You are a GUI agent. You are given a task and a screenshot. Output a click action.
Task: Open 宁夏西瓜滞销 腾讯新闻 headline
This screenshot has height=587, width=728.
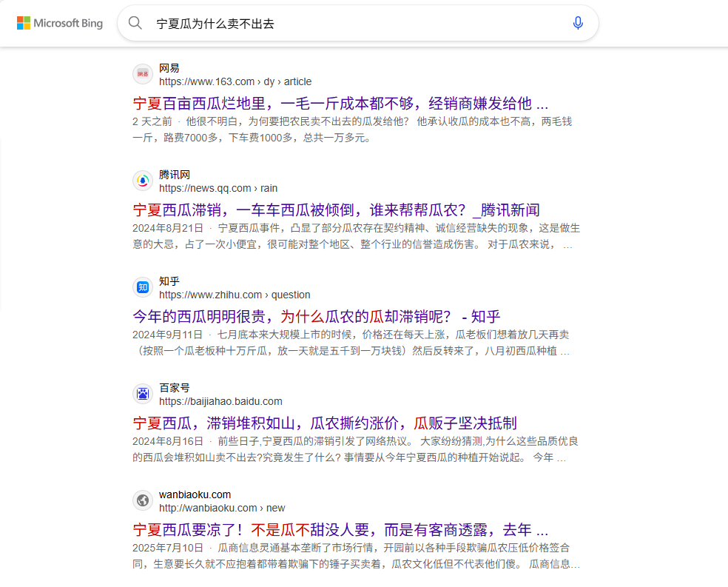[x=336, y=210]
